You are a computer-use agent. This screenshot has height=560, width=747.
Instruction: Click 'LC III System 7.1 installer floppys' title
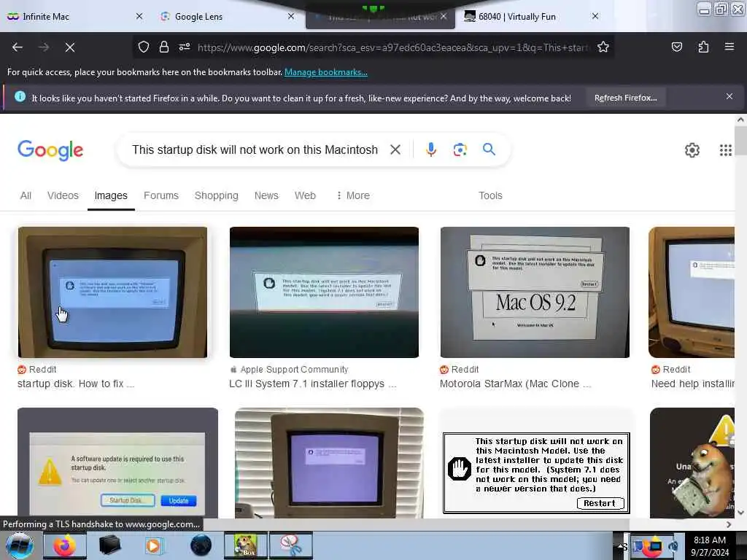[312, 384]
